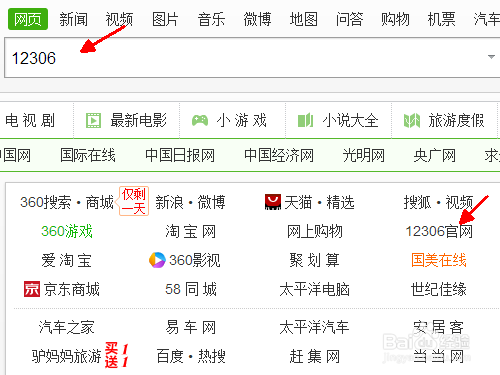
Task: Click the Tmall cat logo icon
Action: pyautogui.click(x=273, y=202)
